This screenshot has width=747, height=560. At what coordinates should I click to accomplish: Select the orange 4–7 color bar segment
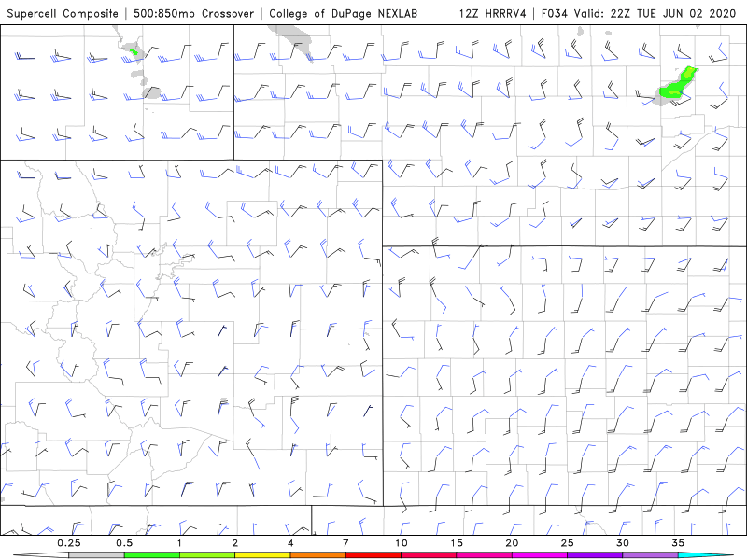click(317, 555)
